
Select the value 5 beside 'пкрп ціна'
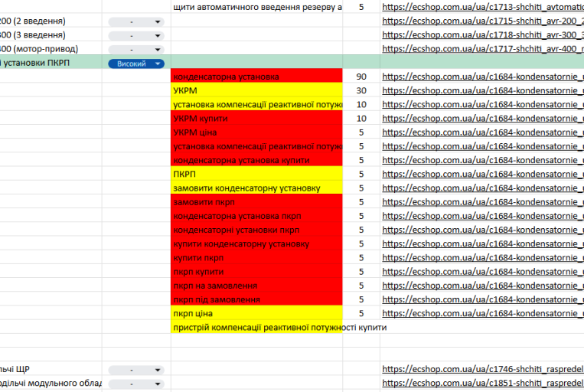coord(361,313)
